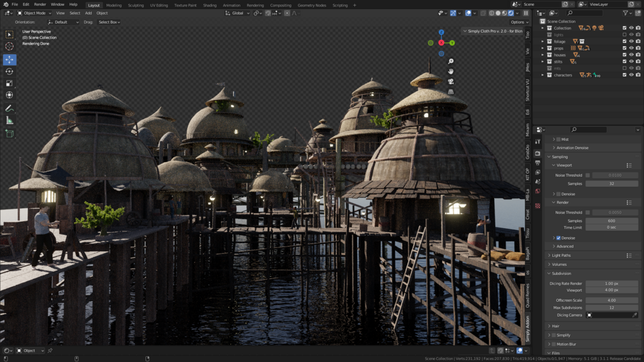Open the Render properties tab
The image size is (644, 362).
(x=538, y=153)
